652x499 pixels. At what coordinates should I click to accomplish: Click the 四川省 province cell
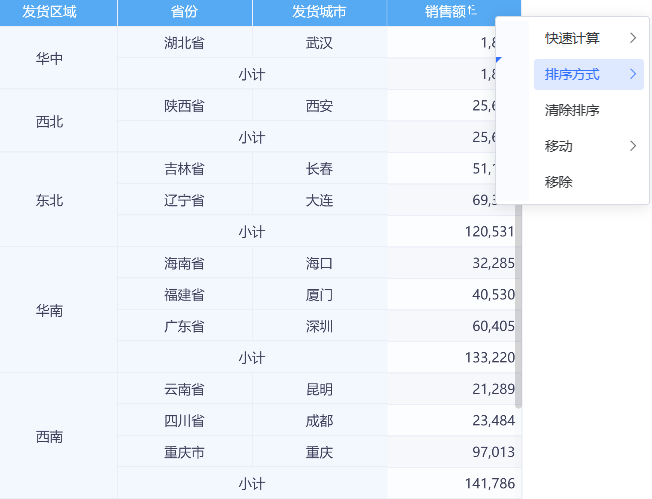click(x=184, y=420)
